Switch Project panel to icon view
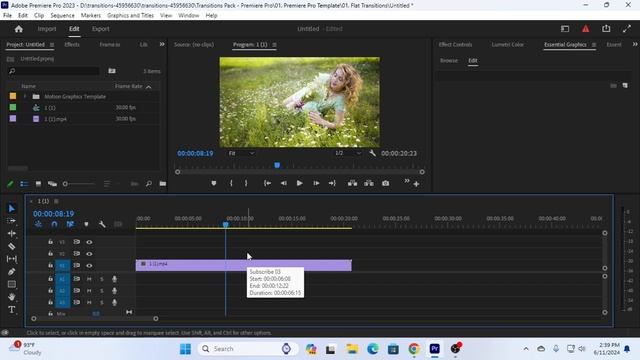The image size is (640, 360). (38, 184)
